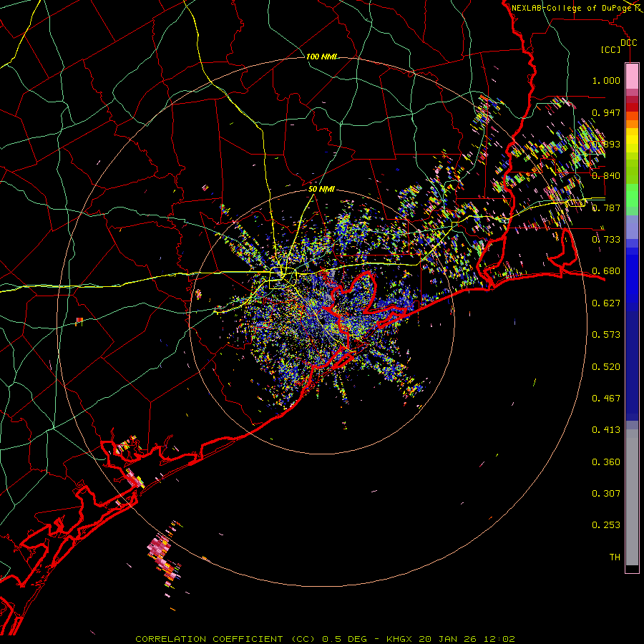The height and width of the screenshot is (644, 644).
Task: Pick the 0.627 scale value
Action: [x=606, y=303]
